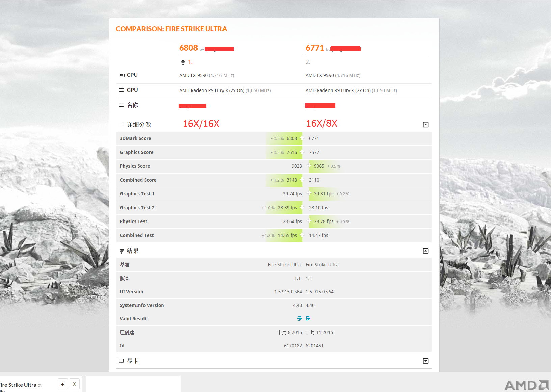Click plus marker in Graphics Test 1 row
Image resolution: width=551 pixels, height=392 pixels.
pyautogui.click(x=309, y=193)
